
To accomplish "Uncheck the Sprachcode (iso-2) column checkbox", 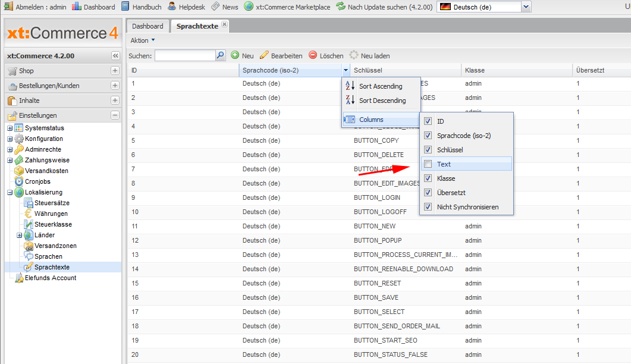I will [428, 135].
